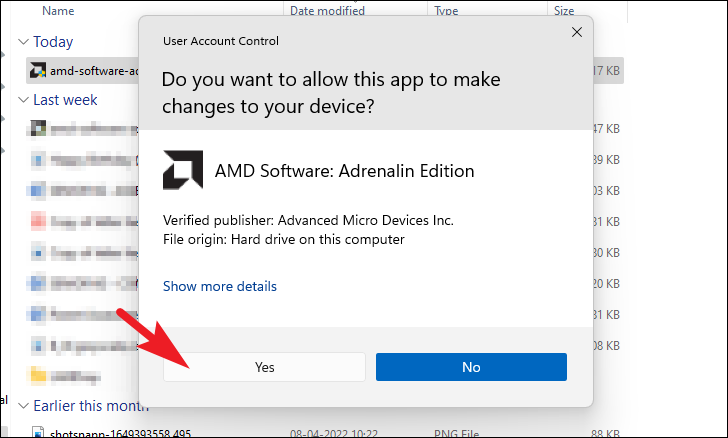Screen dimensions: 728x438
Task: Click the shotsnapp PNG file icon
Action: (x=38, y=432)
